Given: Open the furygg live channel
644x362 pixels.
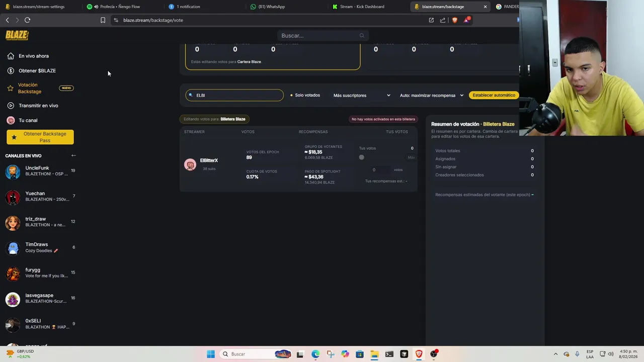Looking at the screenshot, I should [x=40, y=273].
